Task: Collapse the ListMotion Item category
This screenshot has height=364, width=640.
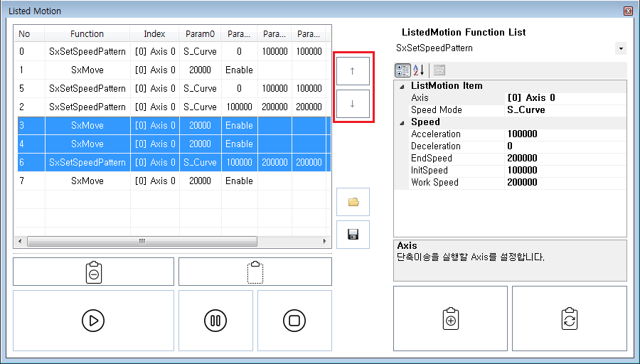Action: point(402,86)
